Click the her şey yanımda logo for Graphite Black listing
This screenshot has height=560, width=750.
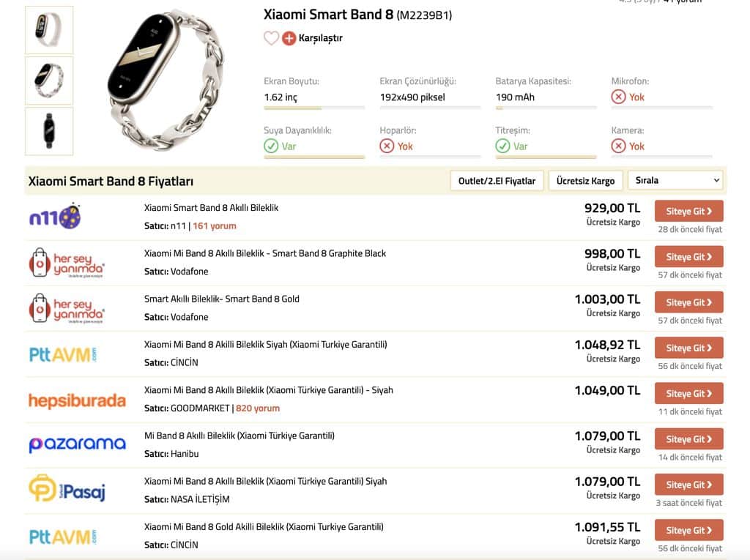tap(67, 263)
